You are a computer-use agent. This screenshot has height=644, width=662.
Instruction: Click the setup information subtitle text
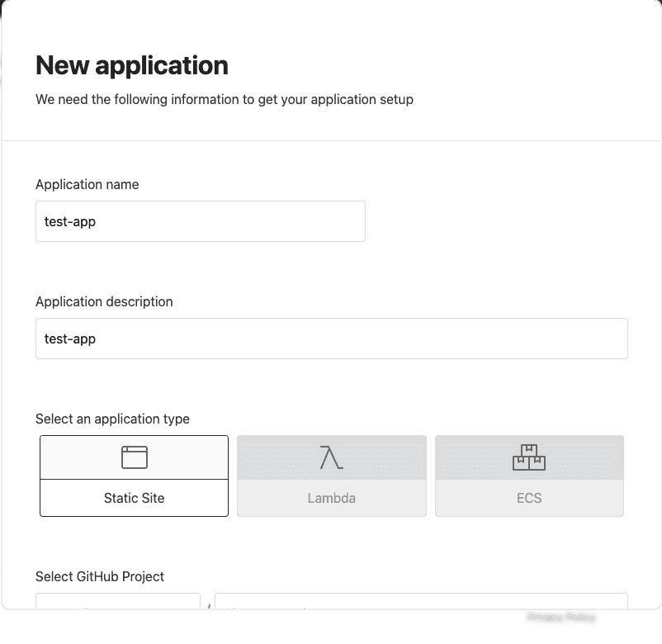[x=225, y=100]
